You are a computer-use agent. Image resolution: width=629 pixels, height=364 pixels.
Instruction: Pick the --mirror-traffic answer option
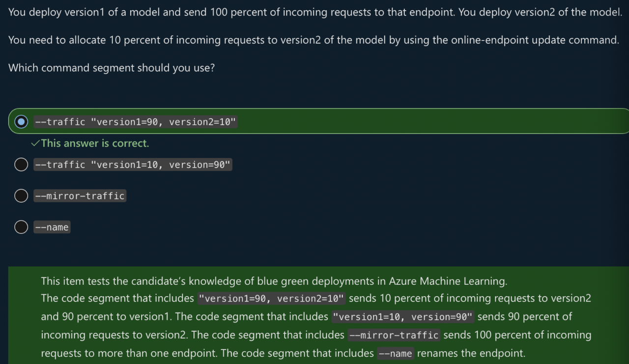[x=21, y=196]
